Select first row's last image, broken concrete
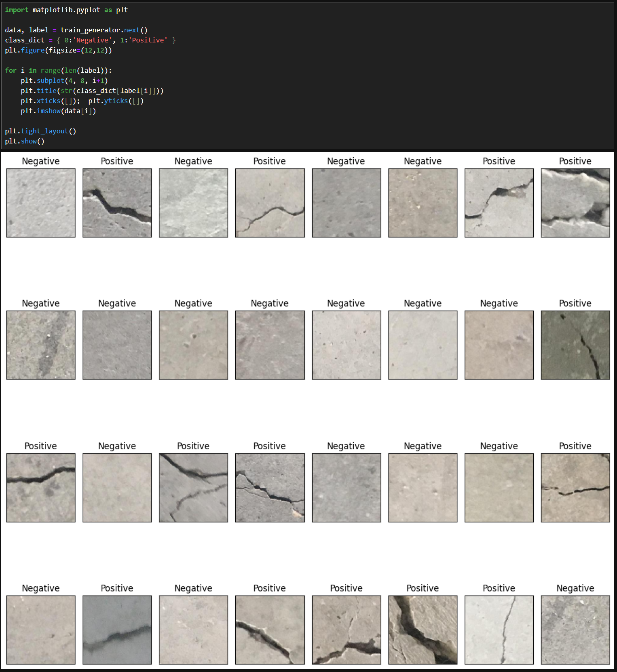Image resolution: width=617 pixels, height=672 pixels. pos(575,203)
